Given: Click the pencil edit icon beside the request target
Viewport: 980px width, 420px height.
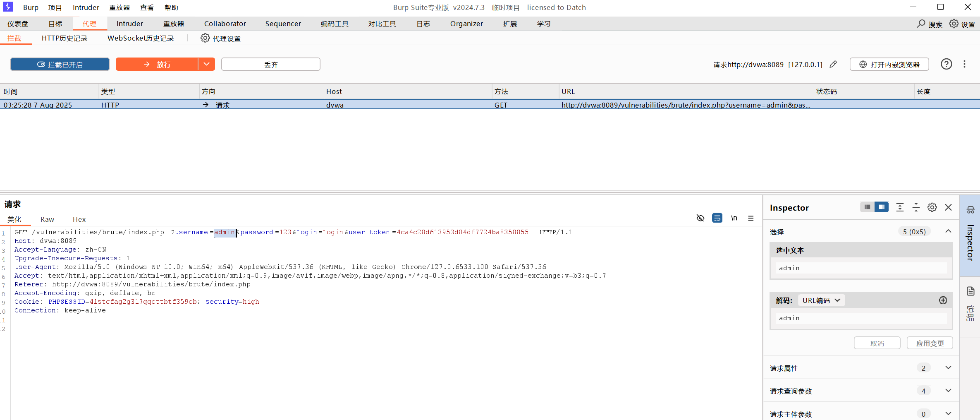Looking at the screenshot, I should [x=833, y=64].
